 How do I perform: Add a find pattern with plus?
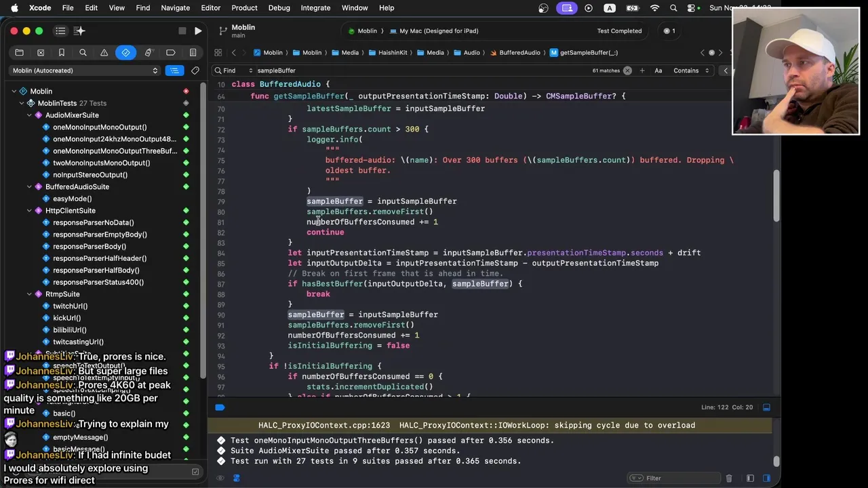click(x=642, y=70)
